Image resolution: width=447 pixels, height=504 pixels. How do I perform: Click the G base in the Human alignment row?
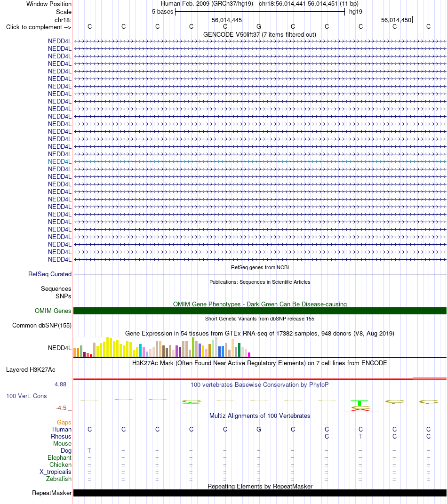pyautogui.click(x=259, y=430)
